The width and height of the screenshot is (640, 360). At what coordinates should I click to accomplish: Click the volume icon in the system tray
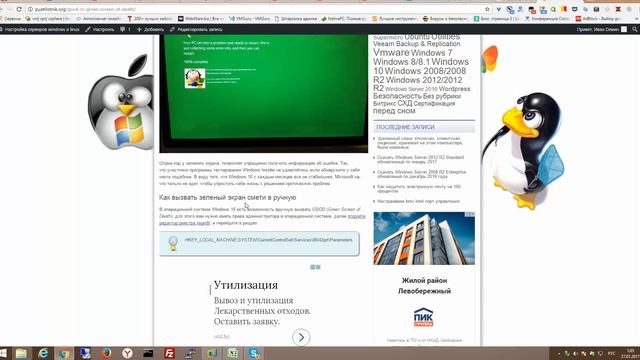point(576,353)
